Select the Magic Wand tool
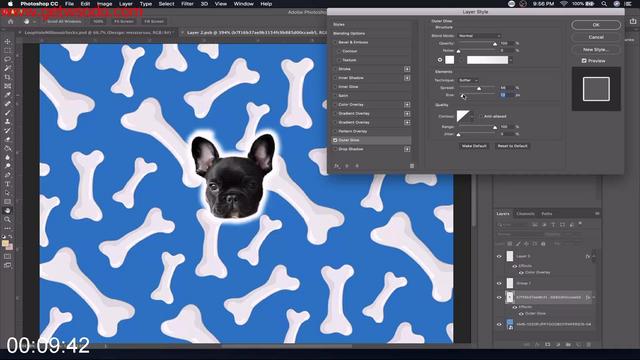Viewport: 640px width, 360px height. 7,68
